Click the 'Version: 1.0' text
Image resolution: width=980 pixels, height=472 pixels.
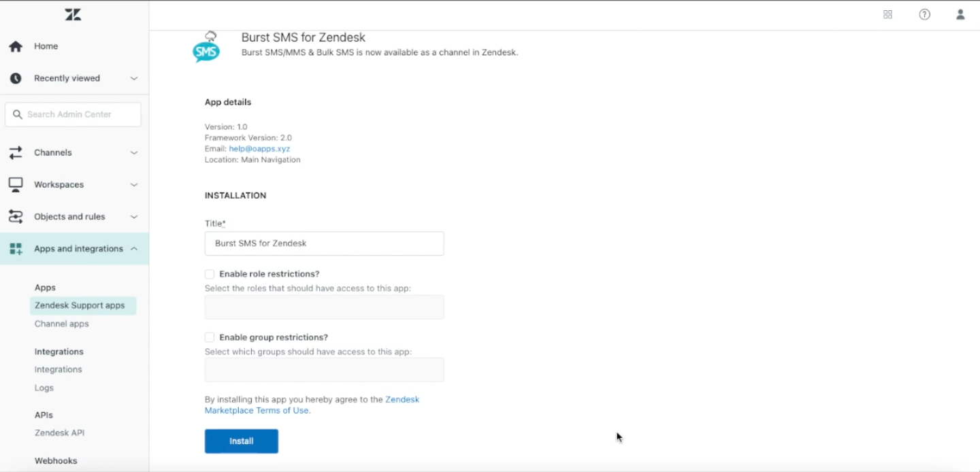coord(226,127)
